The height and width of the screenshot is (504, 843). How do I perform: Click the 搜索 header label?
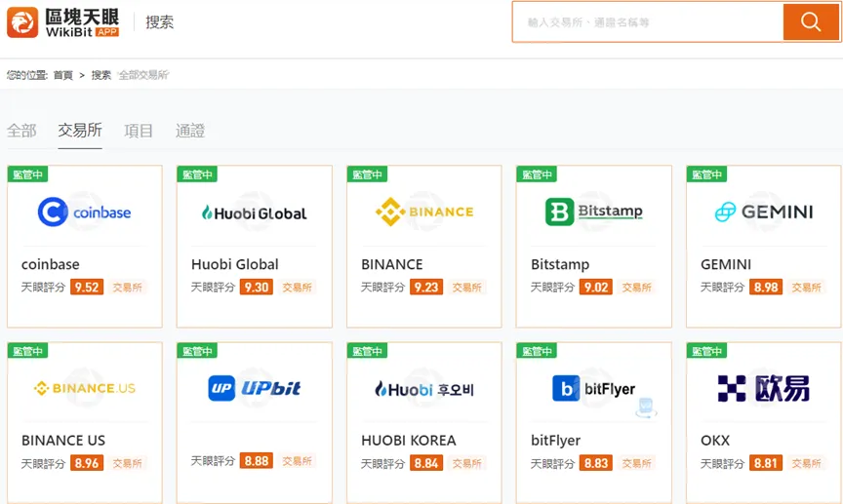tap(160, 22)
